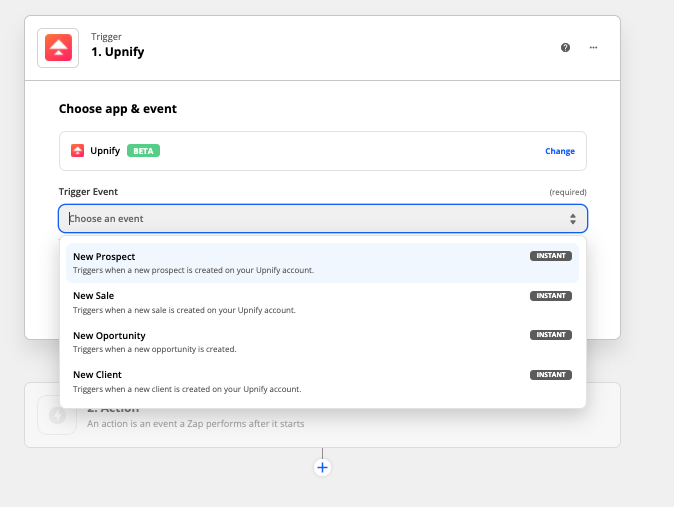Screen dimensions: 674x507
Task: Select the New Prospect trigger event
Action: (322, 263)
